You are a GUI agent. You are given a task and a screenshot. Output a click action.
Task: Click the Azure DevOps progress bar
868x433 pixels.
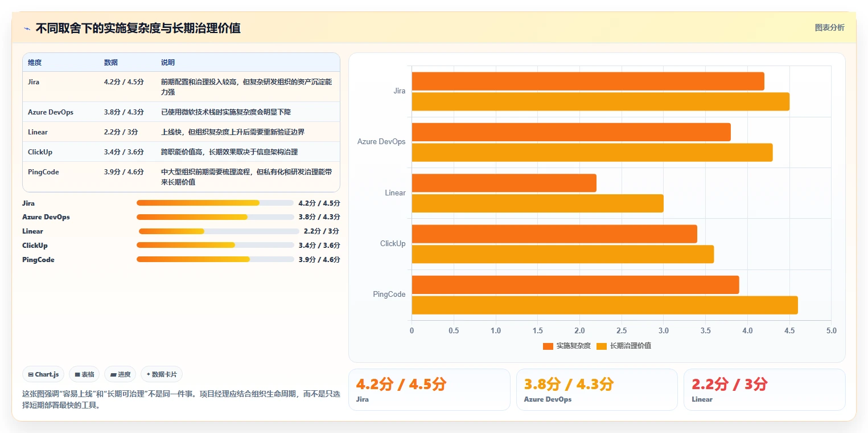215,217
